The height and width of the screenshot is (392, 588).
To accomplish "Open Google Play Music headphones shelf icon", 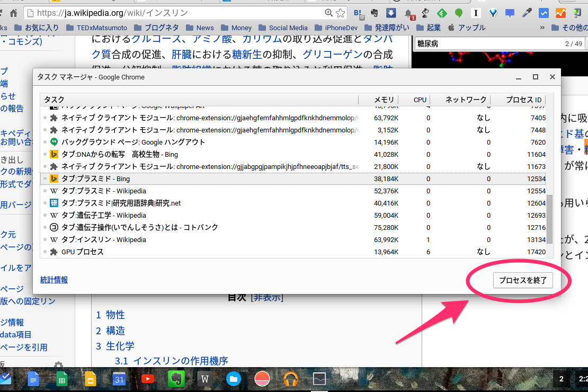I will (x=291, y=379).
